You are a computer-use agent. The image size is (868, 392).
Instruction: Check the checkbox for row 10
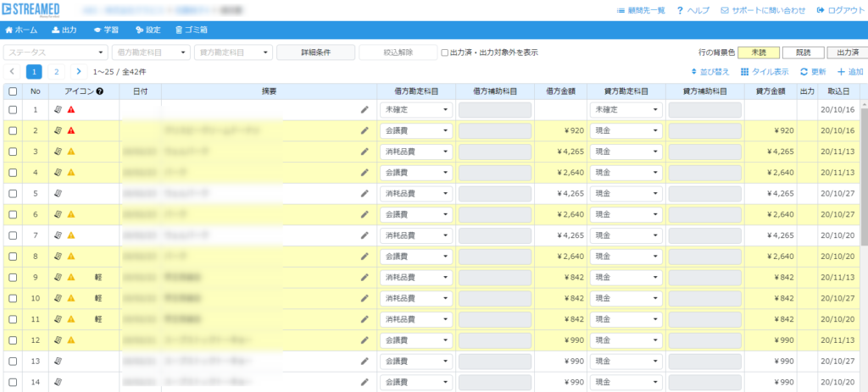click(13, 298)
